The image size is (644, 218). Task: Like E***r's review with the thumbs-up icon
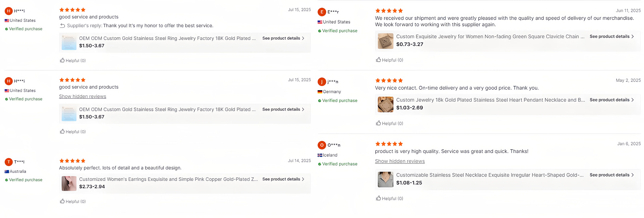tap(379, 60)
